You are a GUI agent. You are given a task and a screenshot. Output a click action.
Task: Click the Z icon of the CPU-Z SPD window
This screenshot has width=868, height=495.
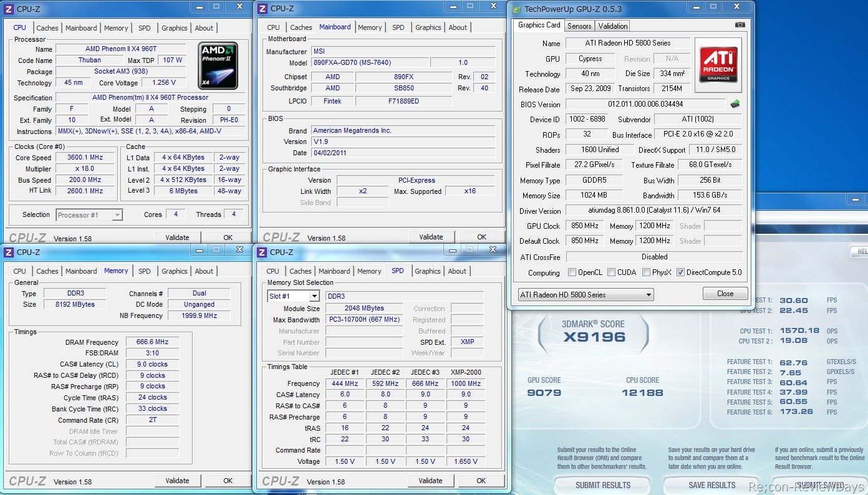(263, 252)
